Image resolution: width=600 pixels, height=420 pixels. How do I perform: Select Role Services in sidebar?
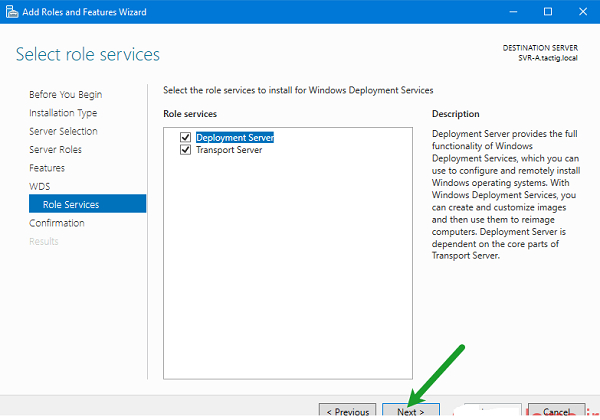pyautogui.click(x=71, y=204)
